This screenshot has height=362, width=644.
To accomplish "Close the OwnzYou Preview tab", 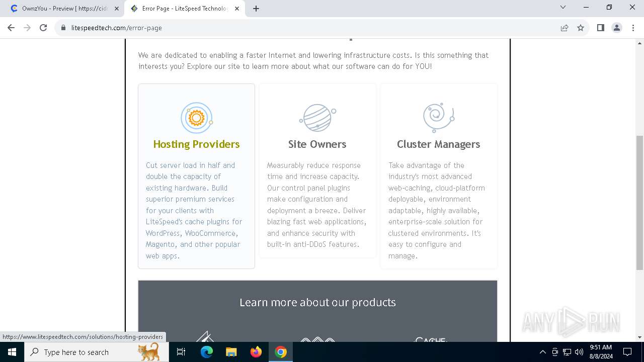I will tap(117, 9).
